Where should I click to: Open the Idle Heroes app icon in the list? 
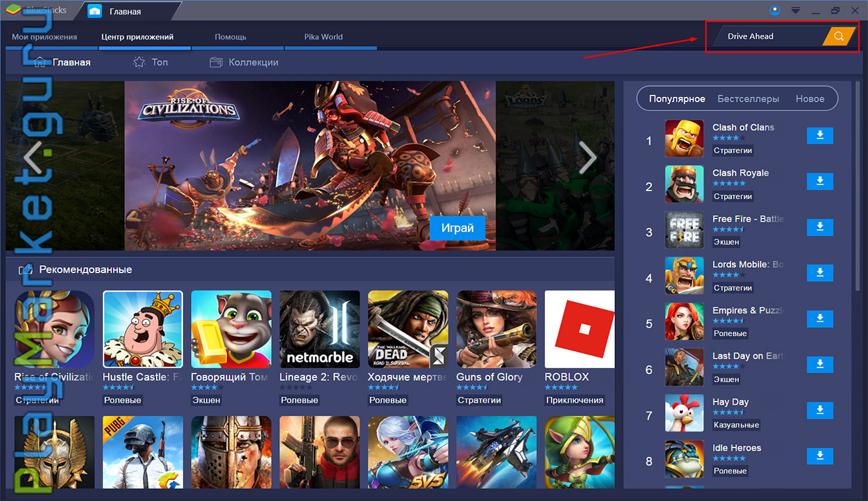tap(684, 459)
